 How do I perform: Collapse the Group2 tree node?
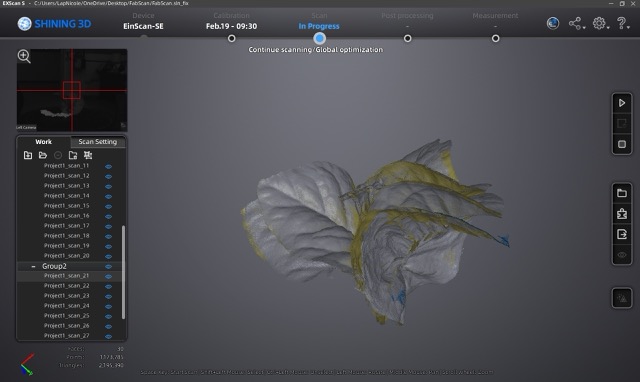coord(33,266)
